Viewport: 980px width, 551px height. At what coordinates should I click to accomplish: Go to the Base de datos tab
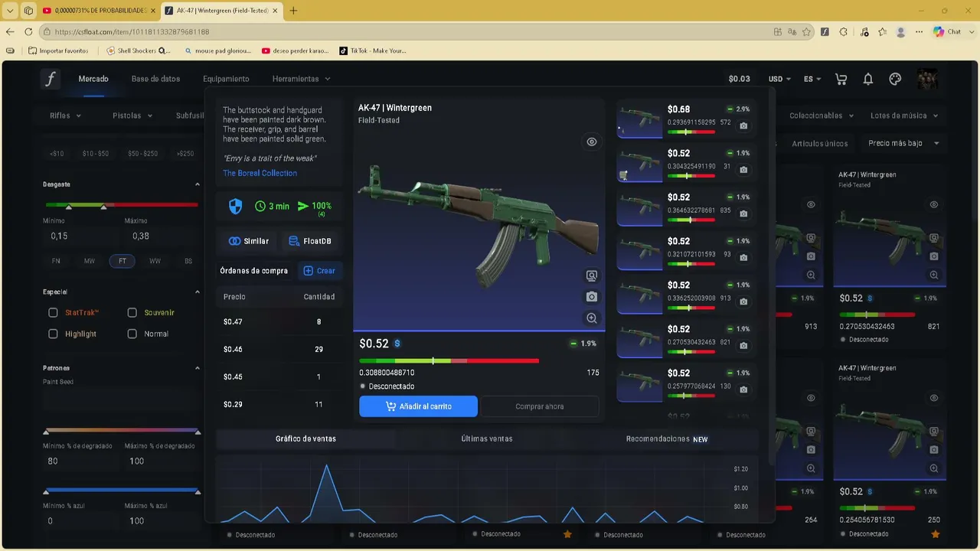(x=155, y=79)
